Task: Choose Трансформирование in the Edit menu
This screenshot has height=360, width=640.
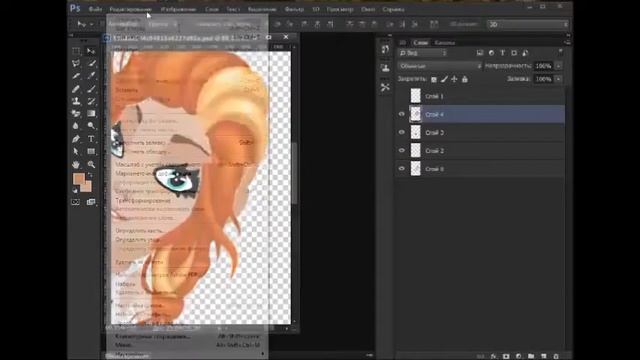Action: (x=187, y=200)
